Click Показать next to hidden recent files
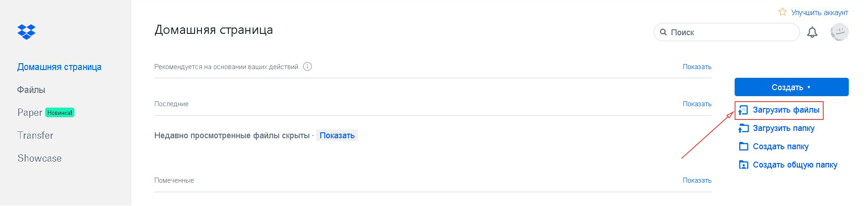Image resolution: width=868 pixels, height=206 pixels. pos(337,136)
